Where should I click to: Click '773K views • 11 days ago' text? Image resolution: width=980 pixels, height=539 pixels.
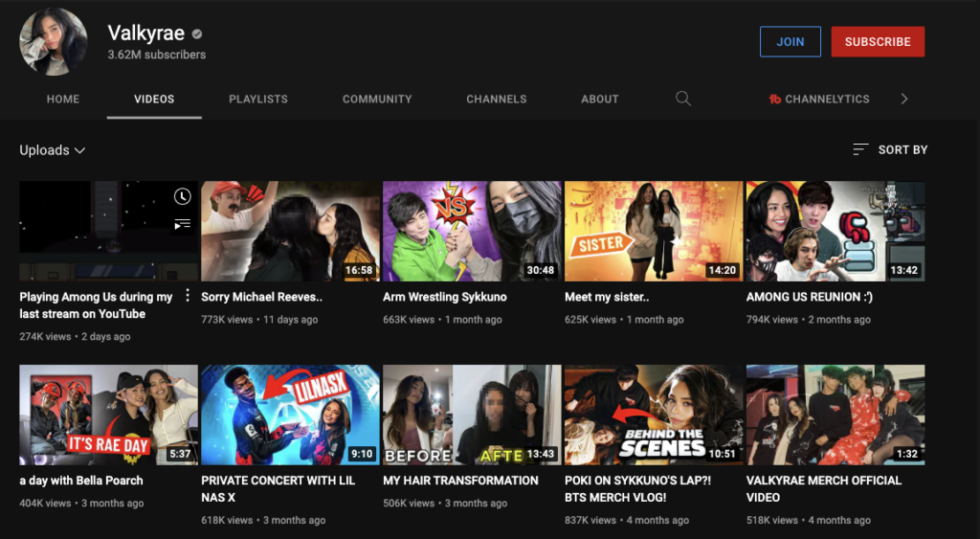[259, 320]
